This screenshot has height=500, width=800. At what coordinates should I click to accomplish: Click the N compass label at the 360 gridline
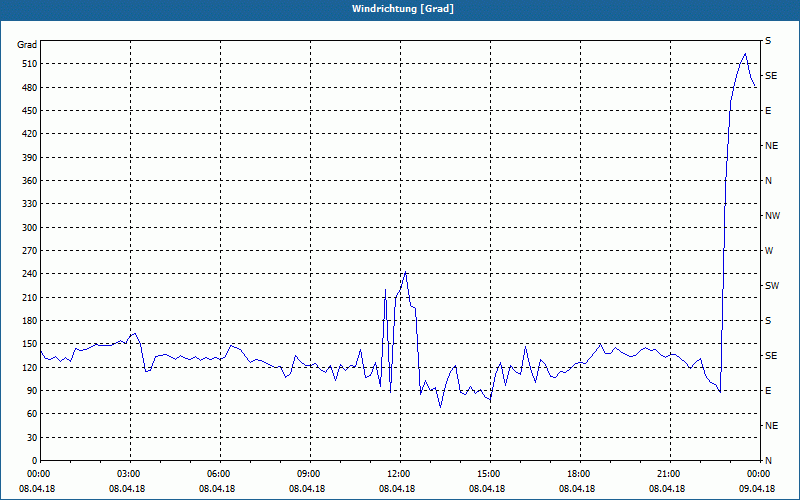768,181
